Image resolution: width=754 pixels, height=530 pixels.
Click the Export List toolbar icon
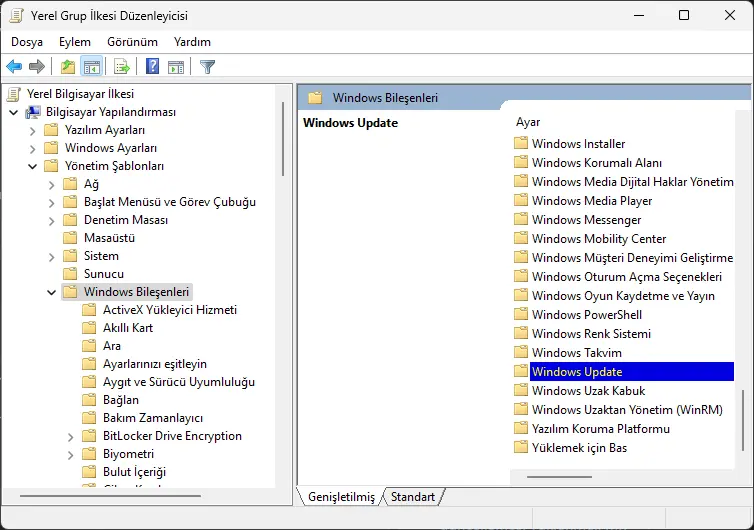coord(122,66)
